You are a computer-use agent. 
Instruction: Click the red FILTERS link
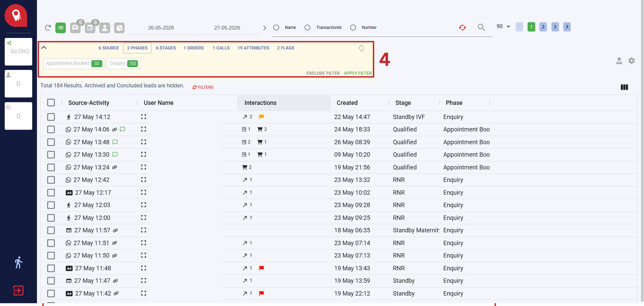click(203, 87)
